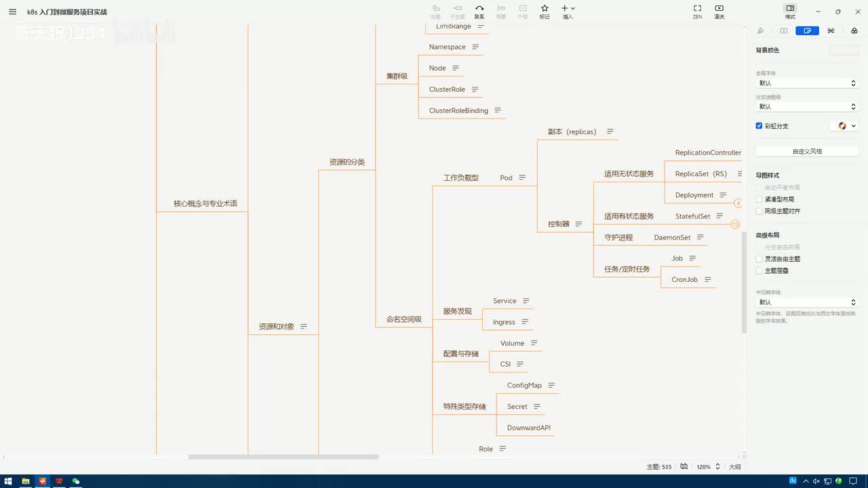Open note icon on 控制器 topic

coord(578,224)
